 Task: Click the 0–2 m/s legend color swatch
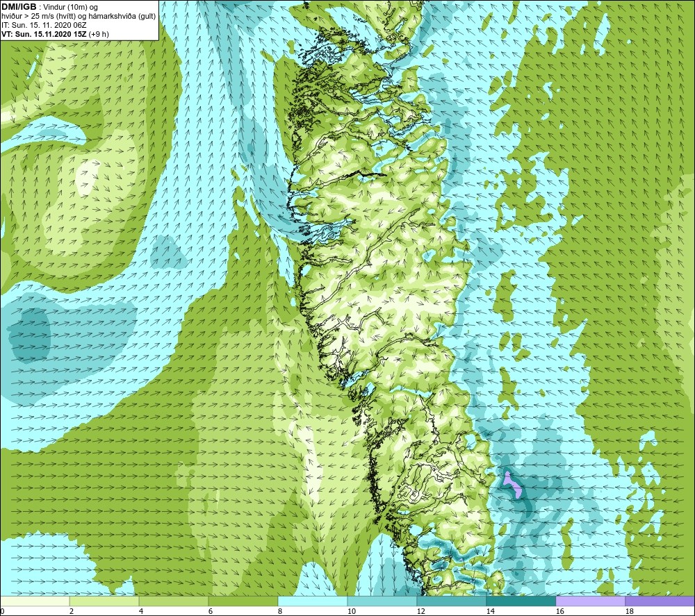click(35, 601)
